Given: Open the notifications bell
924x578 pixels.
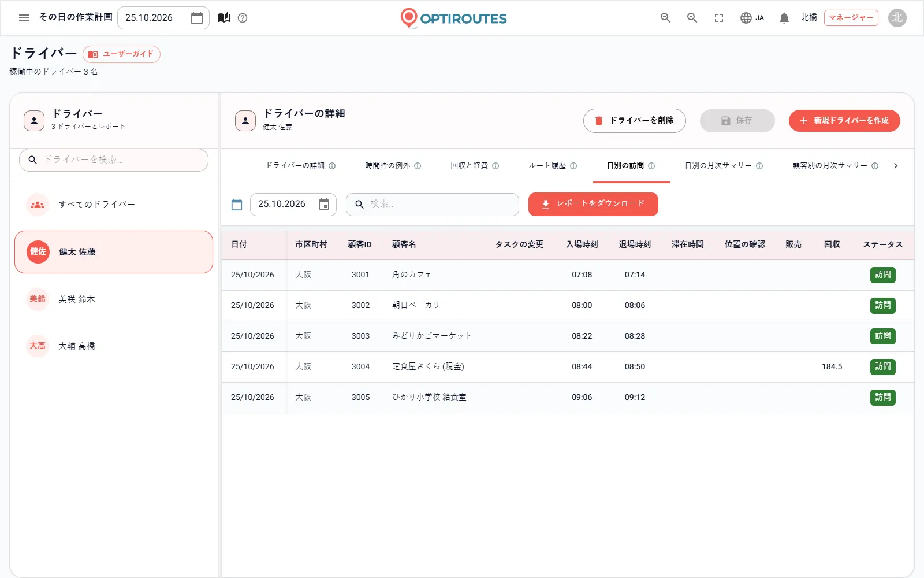Looking at the screenshot, I should click(784, 18).
